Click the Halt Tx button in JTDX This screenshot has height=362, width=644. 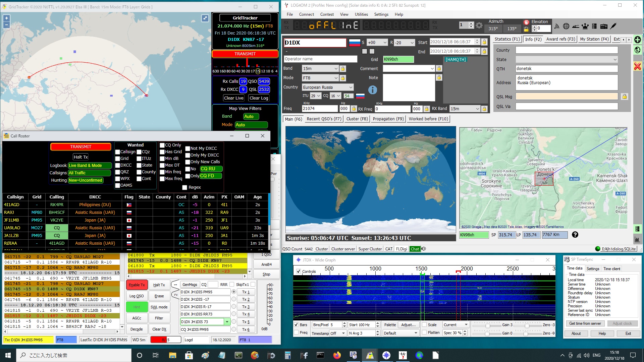coord(159,285)
